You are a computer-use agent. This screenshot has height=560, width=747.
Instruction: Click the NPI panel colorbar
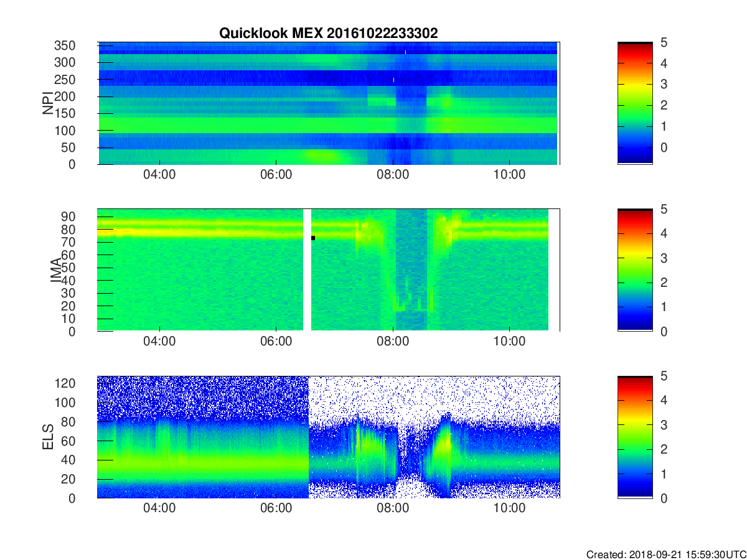pyautogui.click(x=635, y=103)
